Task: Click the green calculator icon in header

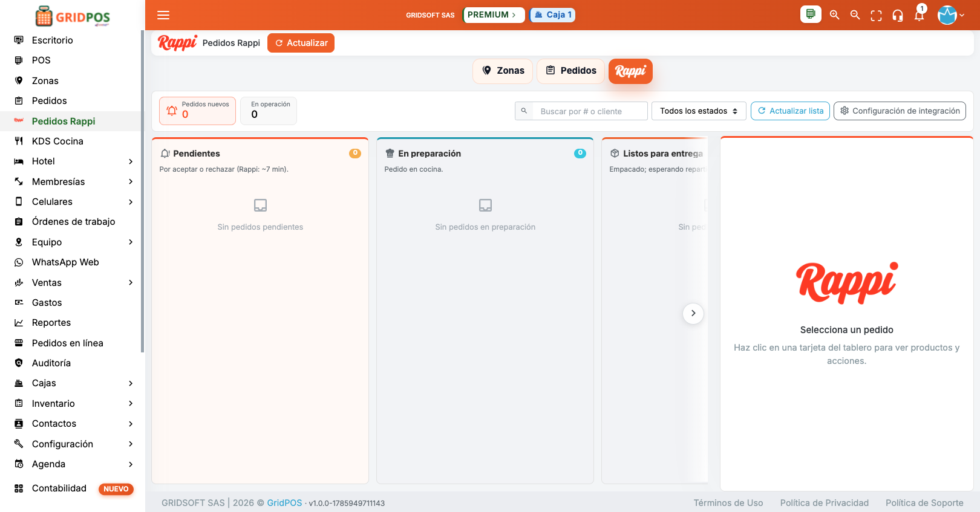Action: (811, 14)
